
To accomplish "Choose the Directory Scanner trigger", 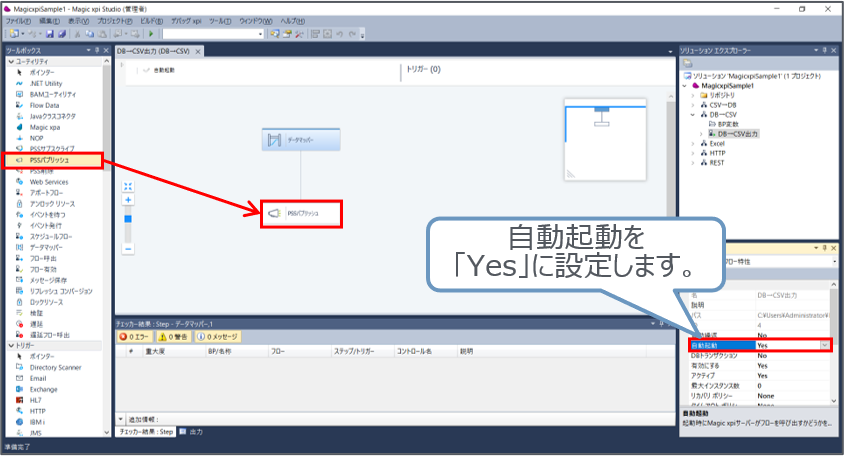I will click(54, 367).
